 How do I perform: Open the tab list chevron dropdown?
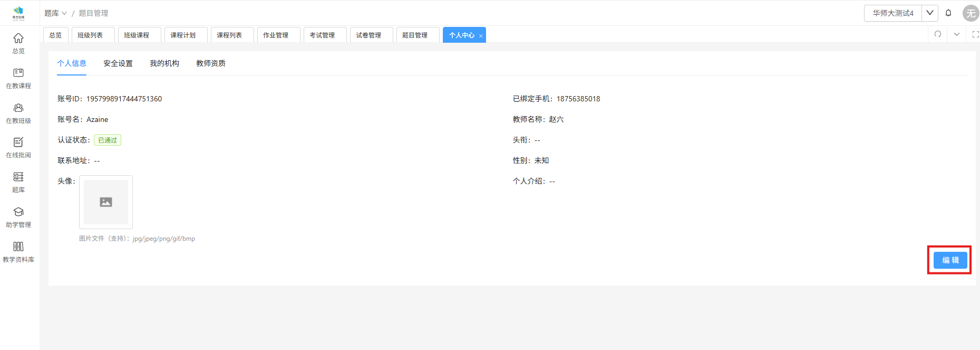(x=957, y=34)
